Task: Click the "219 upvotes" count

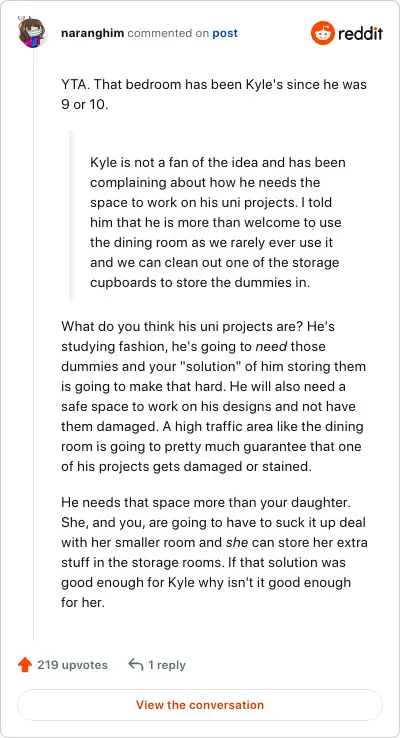Action: click(72, 665)
